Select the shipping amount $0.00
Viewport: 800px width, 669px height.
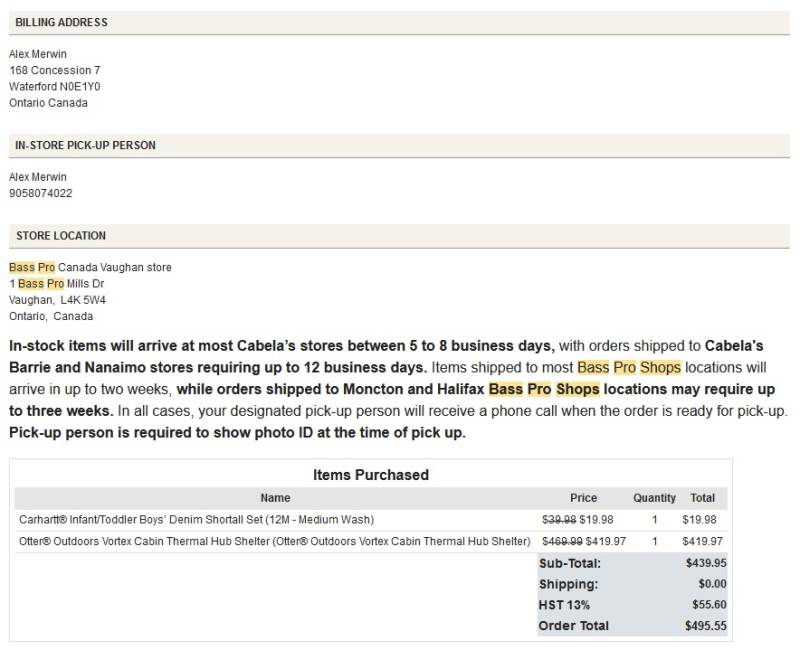pos(712,584)
